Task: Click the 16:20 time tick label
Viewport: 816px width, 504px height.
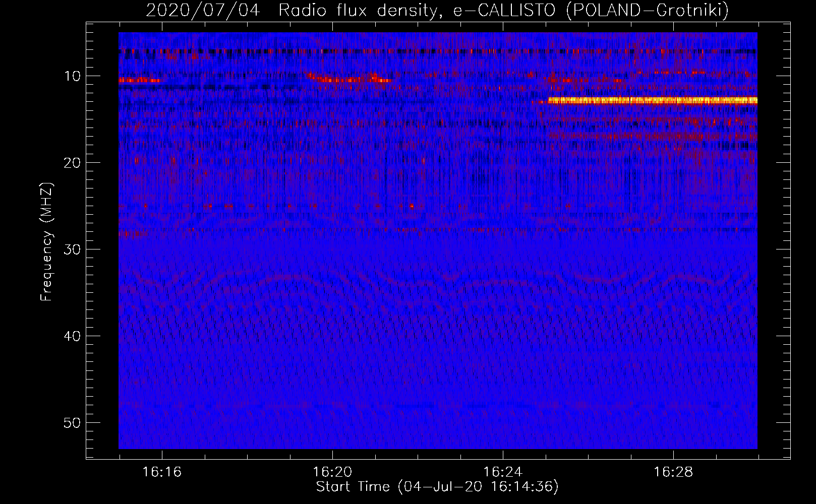Action: (332, 472)
